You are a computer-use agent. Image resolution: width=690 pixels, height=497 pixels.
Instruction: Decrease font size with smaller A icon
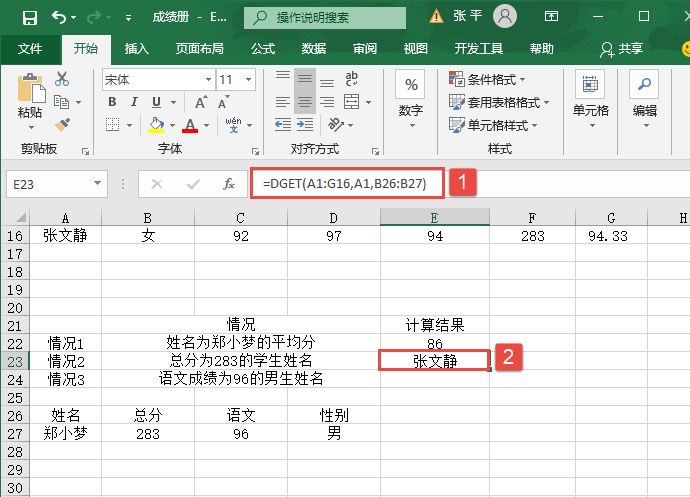click(224, 102)
